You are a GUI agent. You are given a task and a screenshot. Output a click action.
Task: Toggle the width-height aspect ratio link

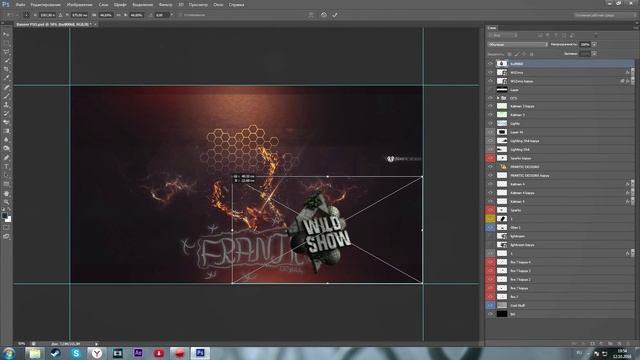[118, 15]
